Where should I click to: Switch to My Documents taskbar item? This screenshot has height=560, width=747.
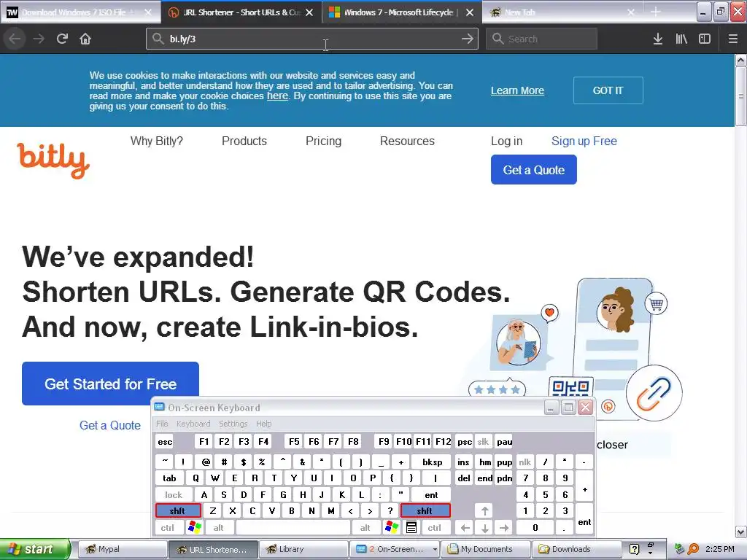pos(485,549)
